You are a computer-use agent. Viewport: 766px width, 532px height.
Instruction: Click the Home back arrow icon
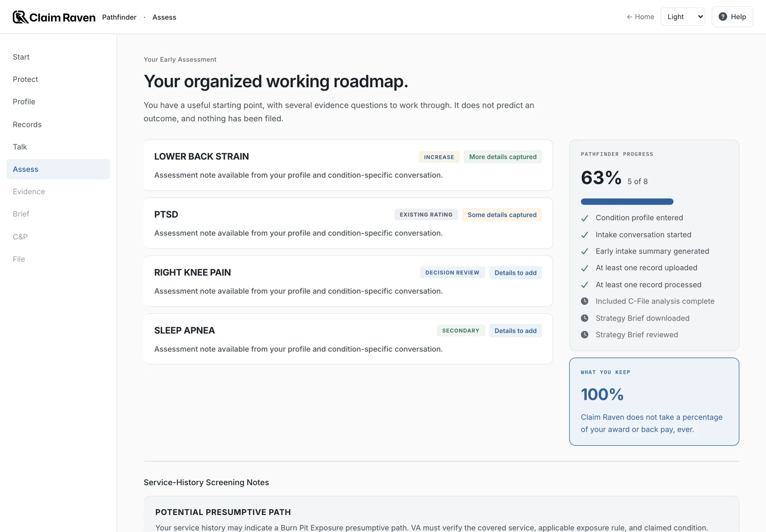click(629, 17)
